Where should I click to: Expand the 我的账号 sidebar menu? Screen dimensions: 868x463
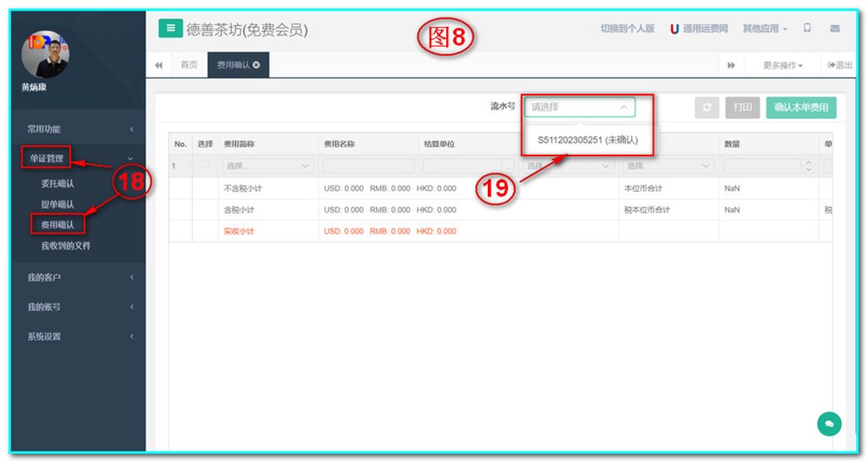[x=79, y=307]
